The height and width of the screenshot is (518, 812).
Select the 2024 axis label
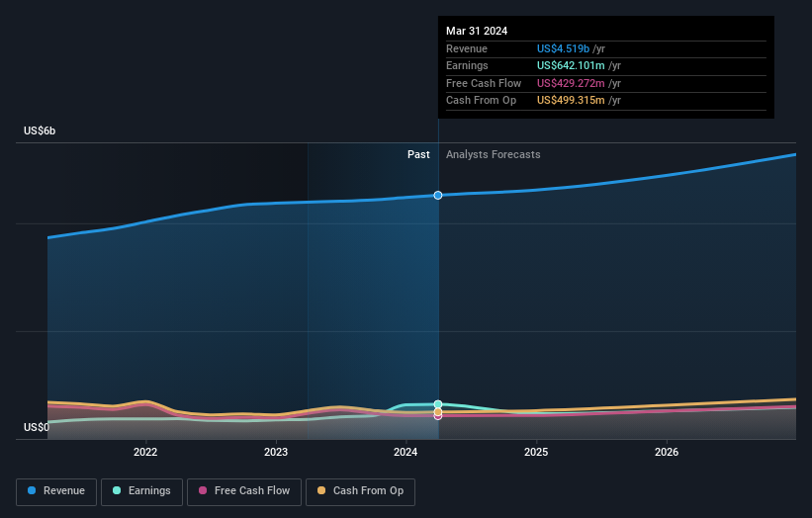pyautogui.click(x=406, y=452)
